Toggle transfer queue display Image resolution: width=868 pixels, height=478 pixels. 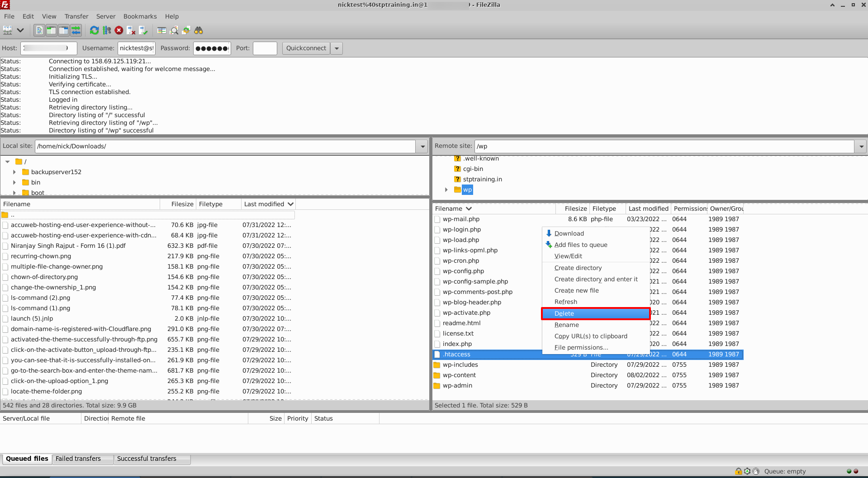76,30
